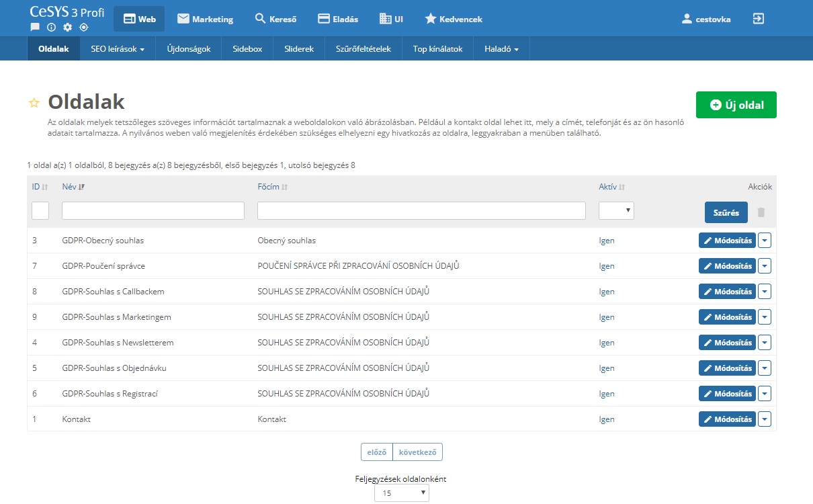This screenshot has width=813, height=504.
Task: Select the 'GDPR-Souhlas s Callbackem' name cell
Action: pos(113,292)
